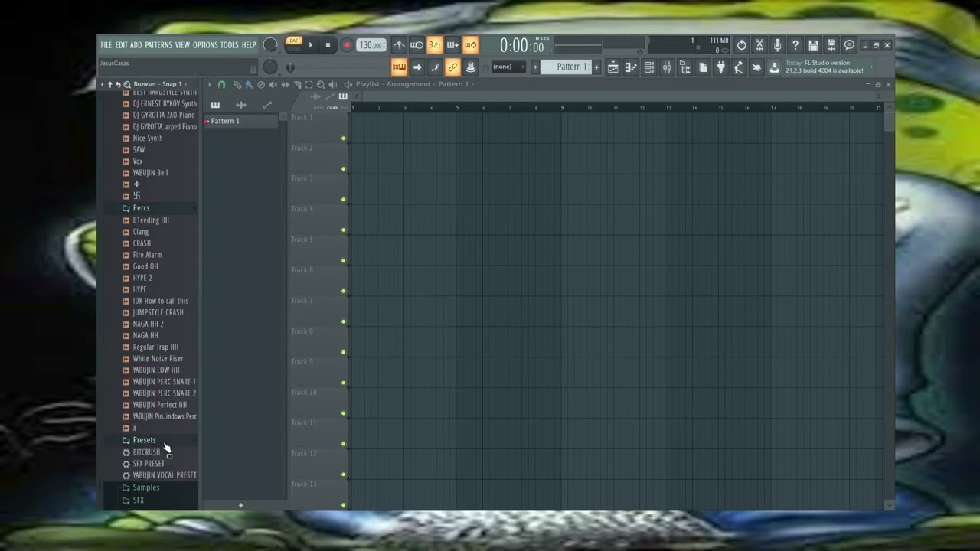Click the Play button
Image resolution: width=980 pixels, height=551 pixels.
tap(311, 45)
